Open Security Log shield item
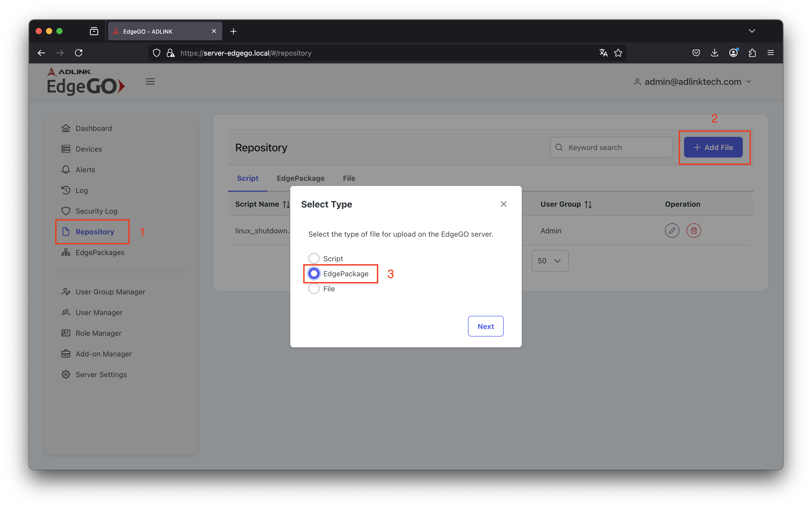The image size is (812, 508). pos(96,211)
